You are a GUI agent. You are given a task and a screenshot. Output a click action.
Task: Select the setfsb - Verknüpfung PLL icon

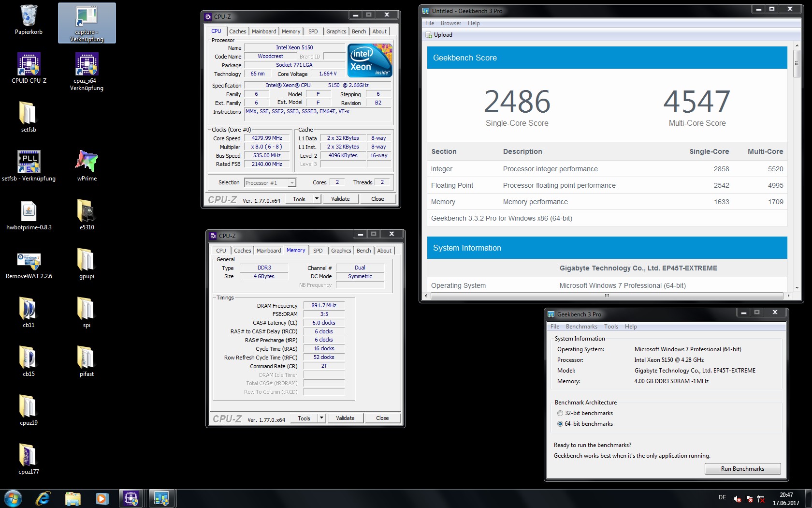tap(29, 166)
